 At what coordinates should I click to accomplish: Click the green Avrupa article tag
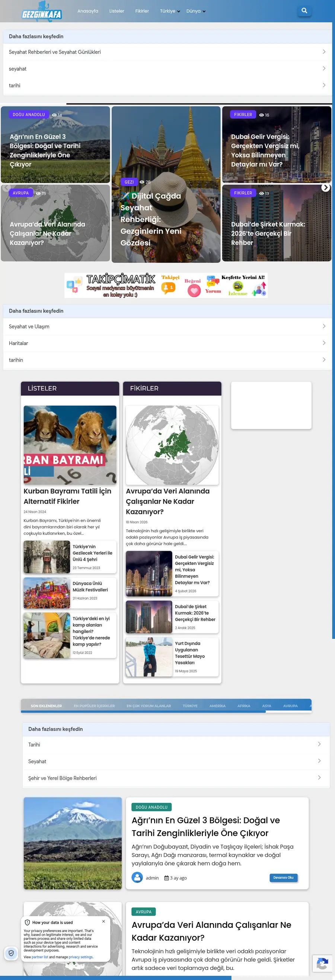coord(144,912)
